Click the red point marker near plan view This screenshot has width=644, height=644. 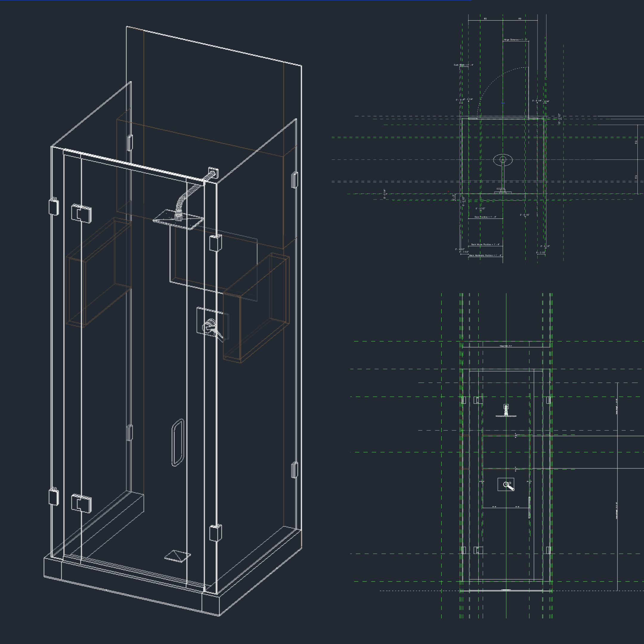448,191
